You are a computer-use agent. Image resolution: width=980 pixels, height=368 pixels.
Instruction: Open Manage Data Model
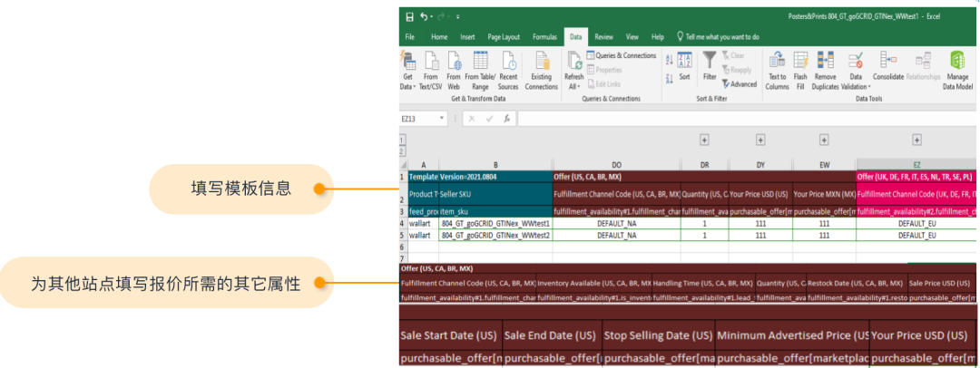(x=957, y=62)
